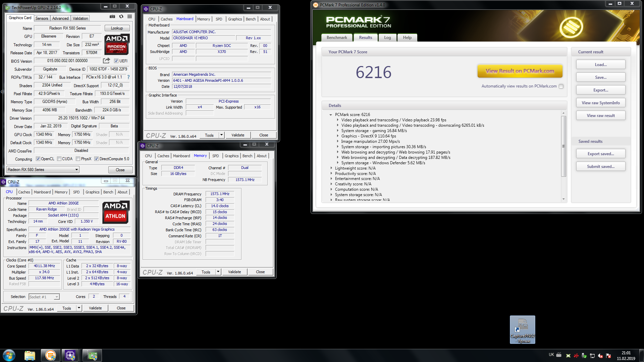Viewport: 644px width, 362px height.
Task: Click the GPU-Z refresh icon
Action: click(x=121, y=16)
